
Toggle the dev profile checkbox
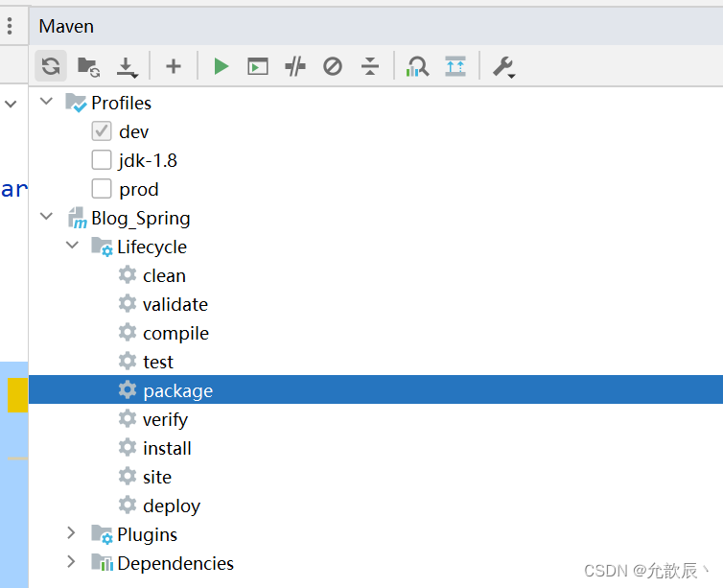tap(102, 131)
